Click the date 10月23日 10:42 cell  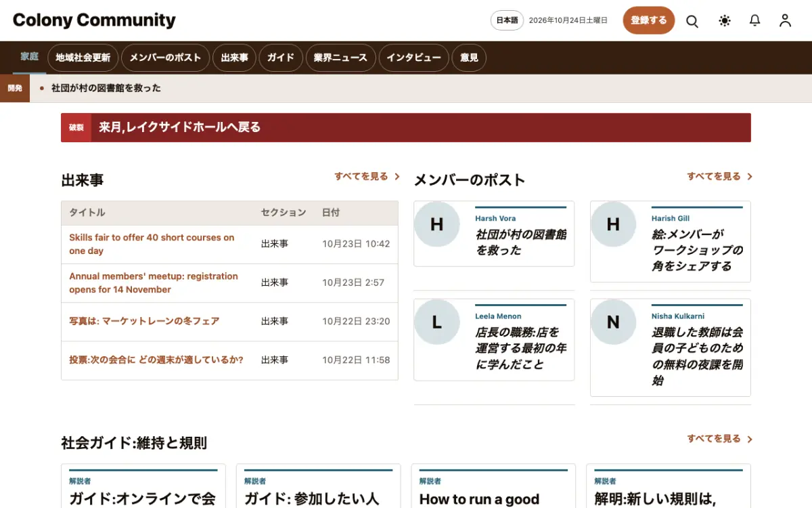[x=356, y=244]
